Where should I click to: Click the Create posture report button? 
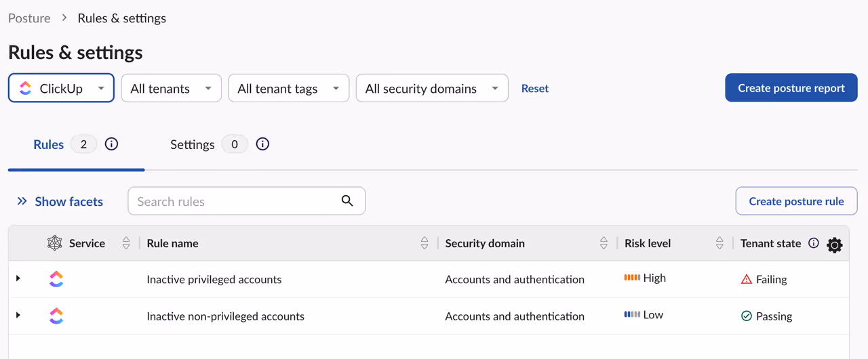coord(791,88)
